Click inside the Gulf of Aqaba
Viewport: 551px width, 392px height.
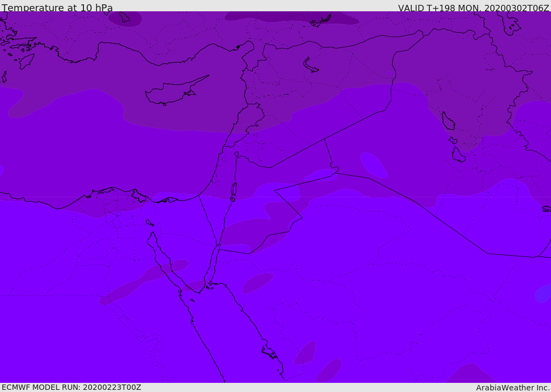point(214,263)
